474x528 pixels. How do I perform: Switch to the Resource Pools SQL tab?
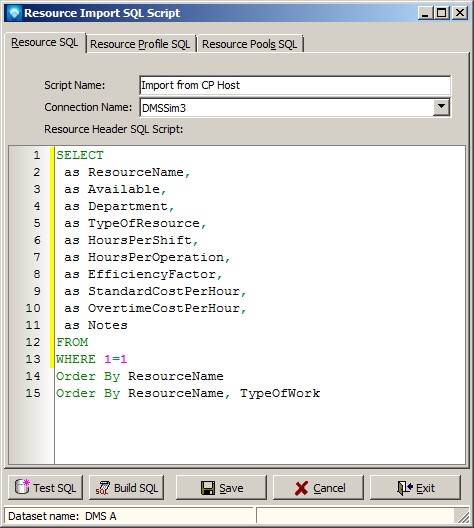(249, 44)
